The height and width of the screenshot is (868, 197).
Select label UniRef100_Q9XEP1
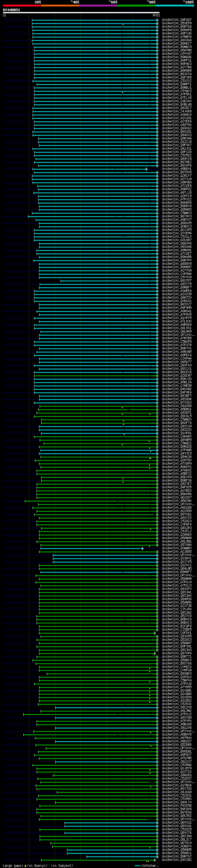177,413
